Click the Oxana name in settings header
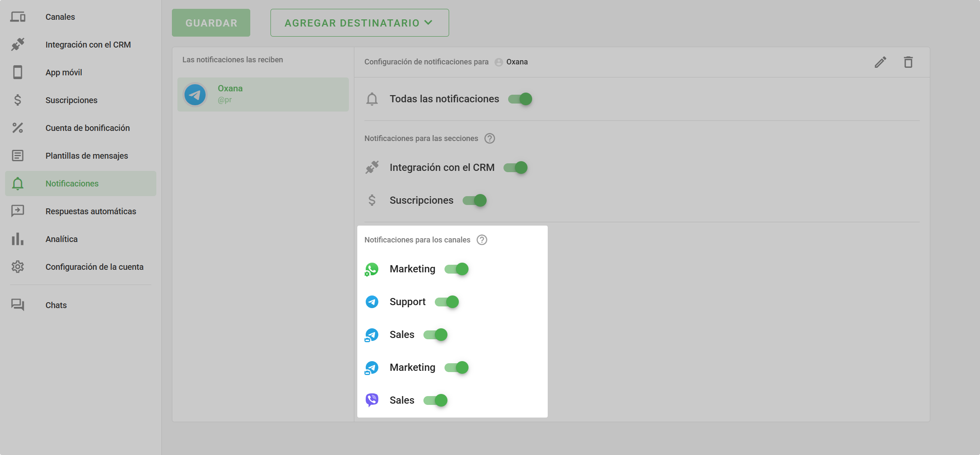 pyautogui.click(x=517, y=62)
